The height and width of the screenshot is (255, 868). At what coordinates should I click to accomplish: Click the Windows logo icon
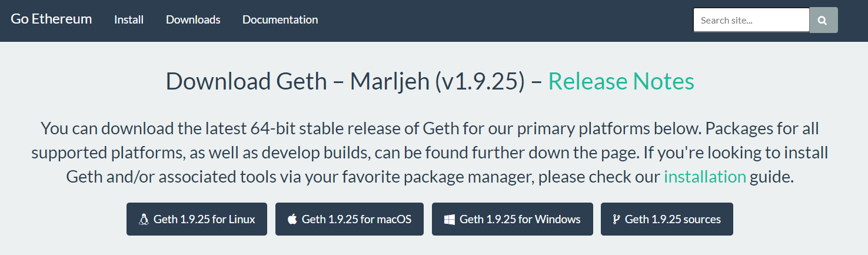point(449,220)
